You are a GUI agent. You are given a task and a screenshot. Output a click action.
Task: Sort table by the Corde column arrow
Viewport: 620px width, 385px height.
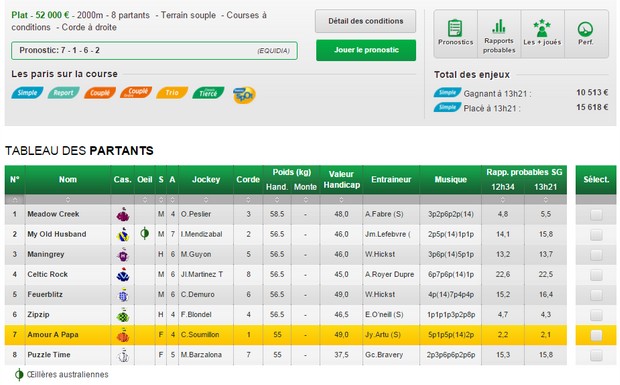pyautogui.click(x=248, y=200)
